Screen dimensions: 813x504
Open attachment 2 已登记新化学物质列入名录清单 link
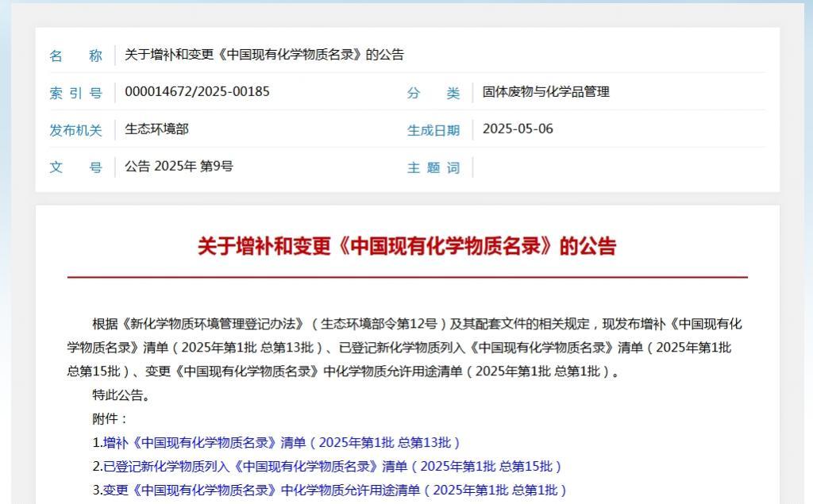pos(333,466)
